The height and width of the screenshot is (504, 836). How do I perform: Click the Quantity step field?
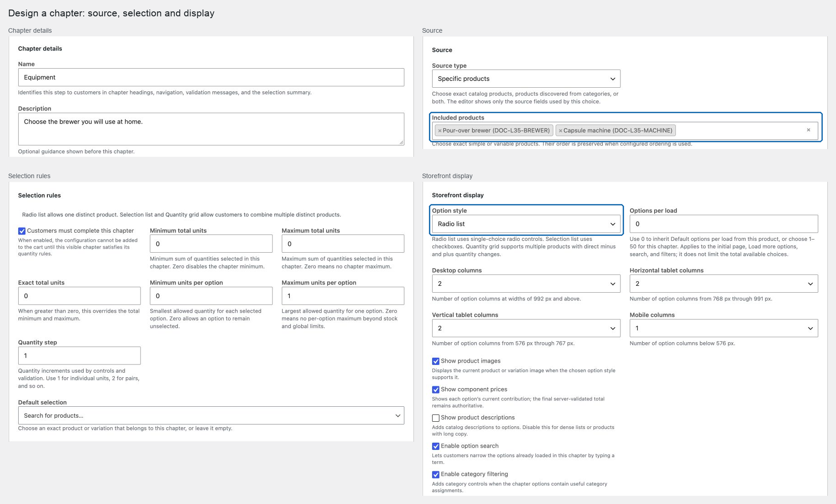(79, 355)
